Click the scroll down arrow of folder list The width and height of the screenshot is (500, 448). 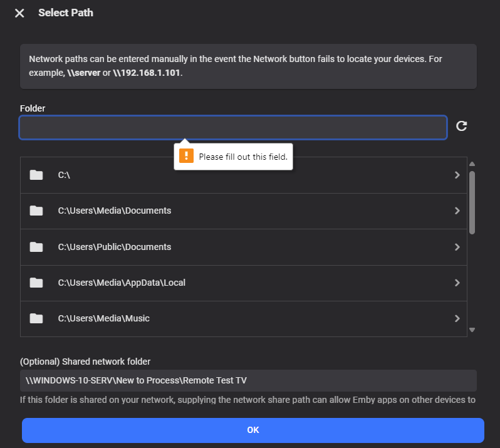472,330
